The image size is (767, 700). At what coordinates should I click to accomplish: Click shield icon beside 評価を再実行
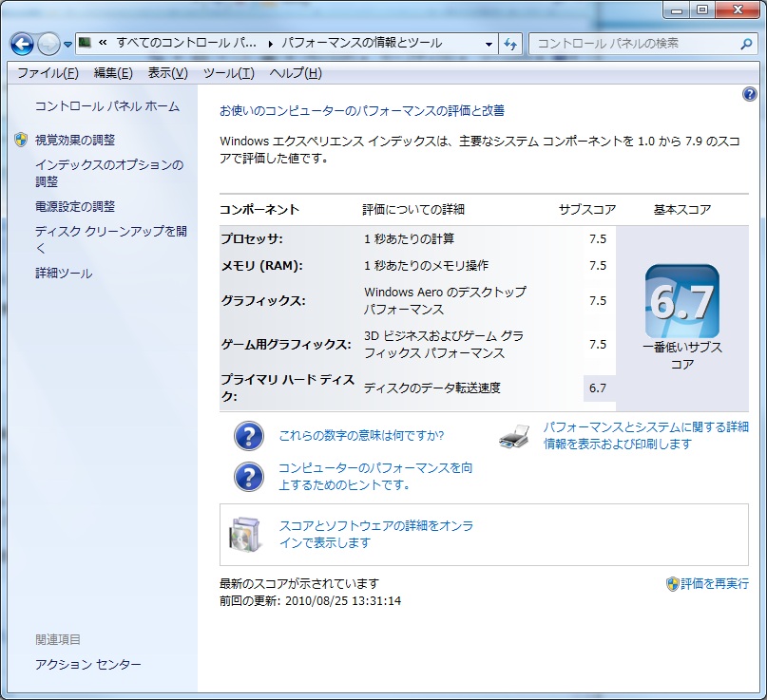(673, 584)
